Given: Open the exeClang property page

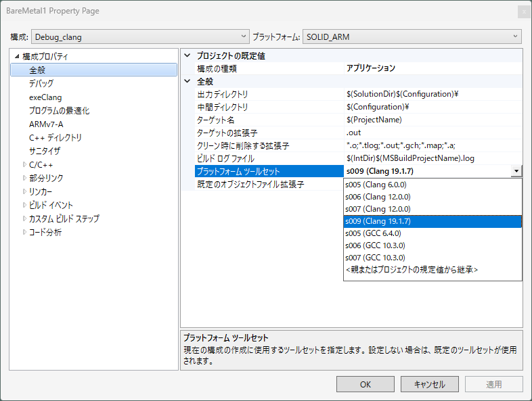Looking at the screenshot, I should pyautogui.click(x=45, y=97).
